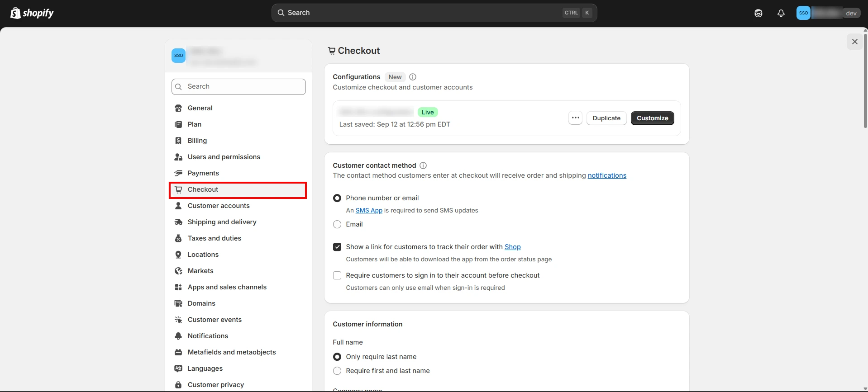Uncheck Show a link to track order with Shop
The height and width of the screenshot is (392, 868).
tap(337, 247)
